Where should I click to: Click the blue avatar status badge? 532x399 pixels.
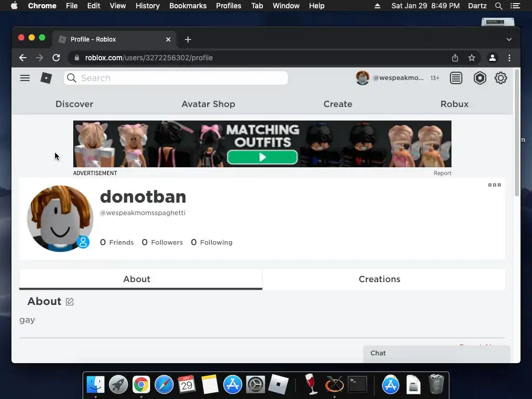click(83, 242)
